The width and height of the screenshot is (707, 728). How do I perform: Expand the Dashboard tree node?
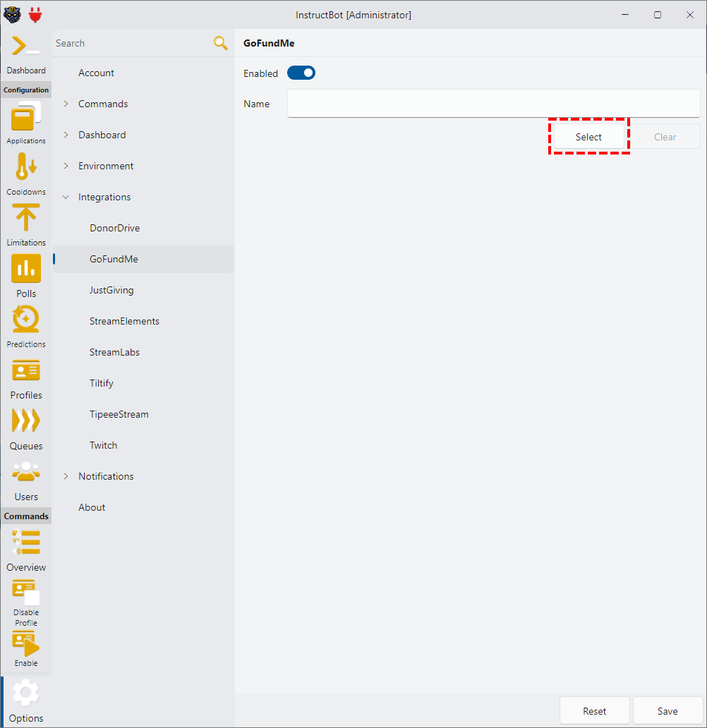(66, 135)
